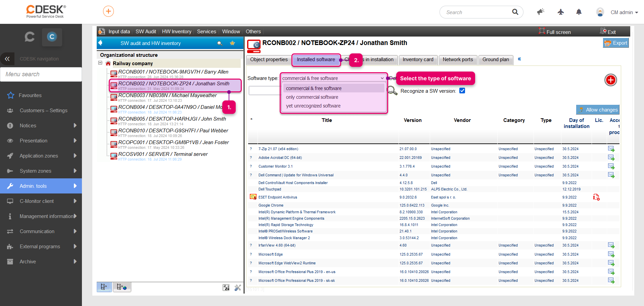Click the accept icon in the Microsoft Edge row
This screenshot has width=644, height=306.
click(611, 254)
